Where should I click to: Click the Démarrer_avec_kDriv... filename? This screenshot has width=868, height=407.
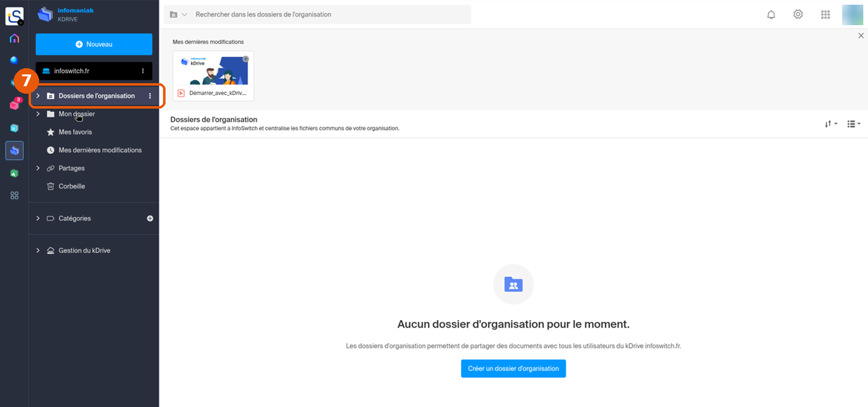(x=218, y=93)
